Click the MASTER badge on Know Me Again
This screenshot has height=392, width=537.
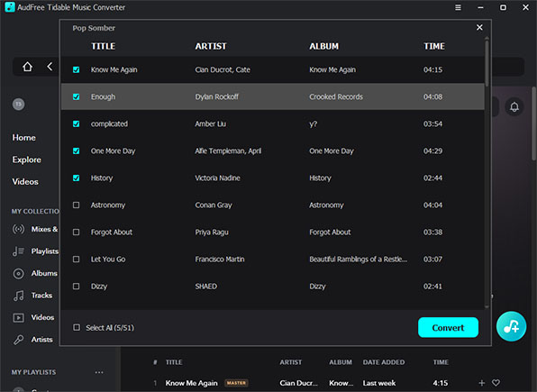pyautogui.click(x=236, y=383)
